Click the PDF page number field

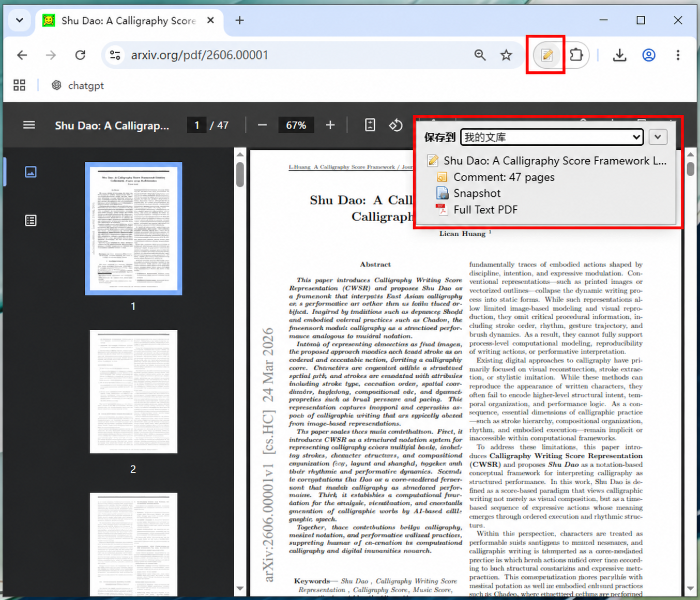(x=196, y=125)
